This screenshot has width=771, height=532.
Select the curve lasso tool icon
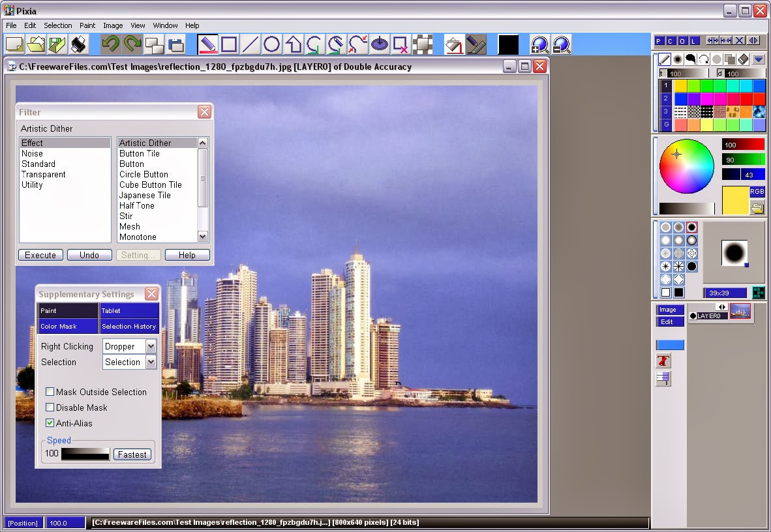[x=314, y=45]
